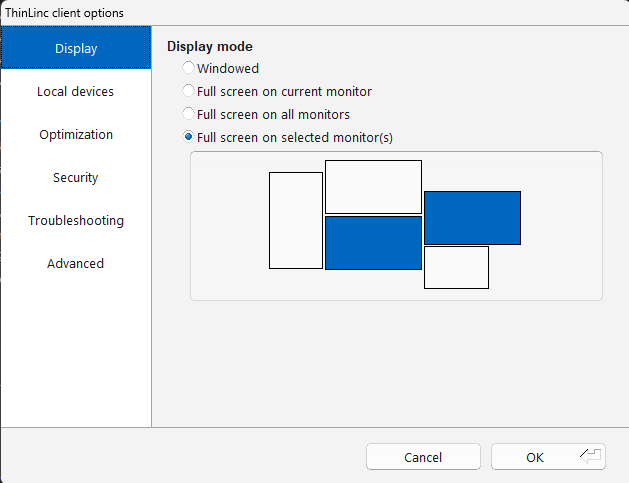
Task: Toggle the unselected top middle monitor
Action: [373, 187]
